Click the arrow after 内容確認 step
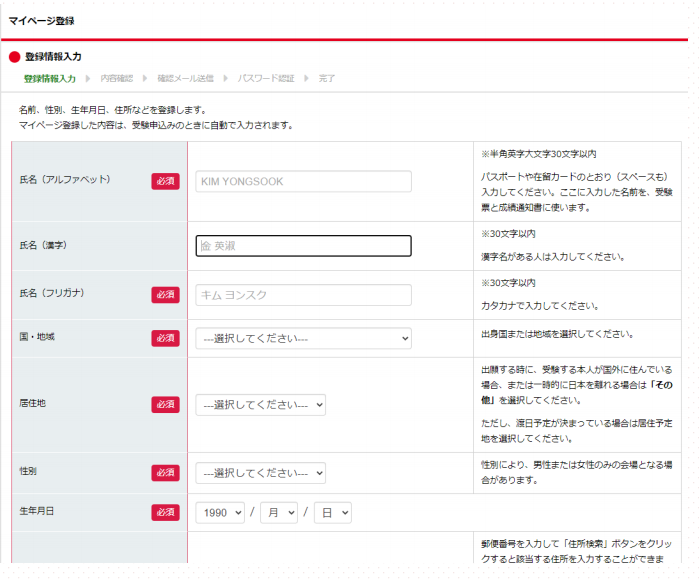 (145, 78)
